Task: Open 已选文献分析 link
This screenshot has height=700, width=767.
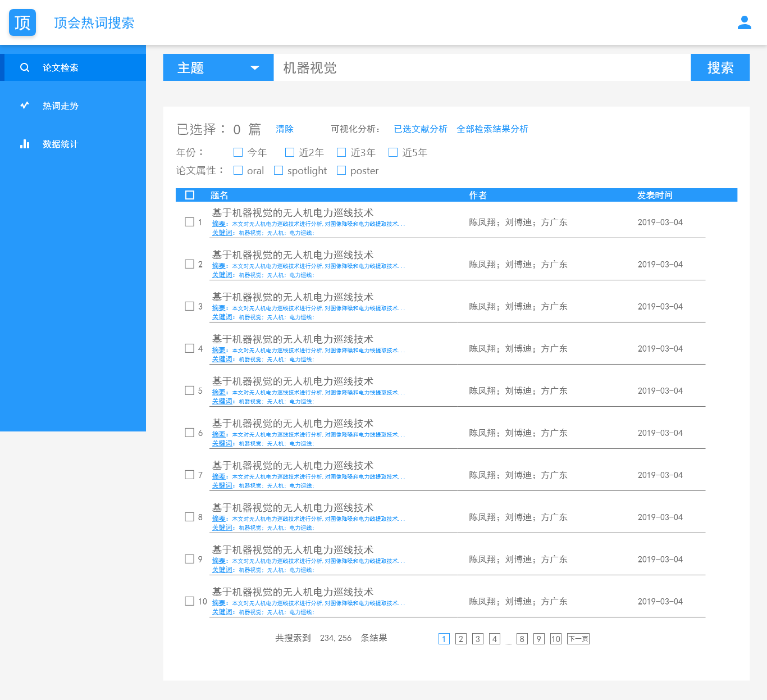Action: pyautogui.click(x=421, y=129)
